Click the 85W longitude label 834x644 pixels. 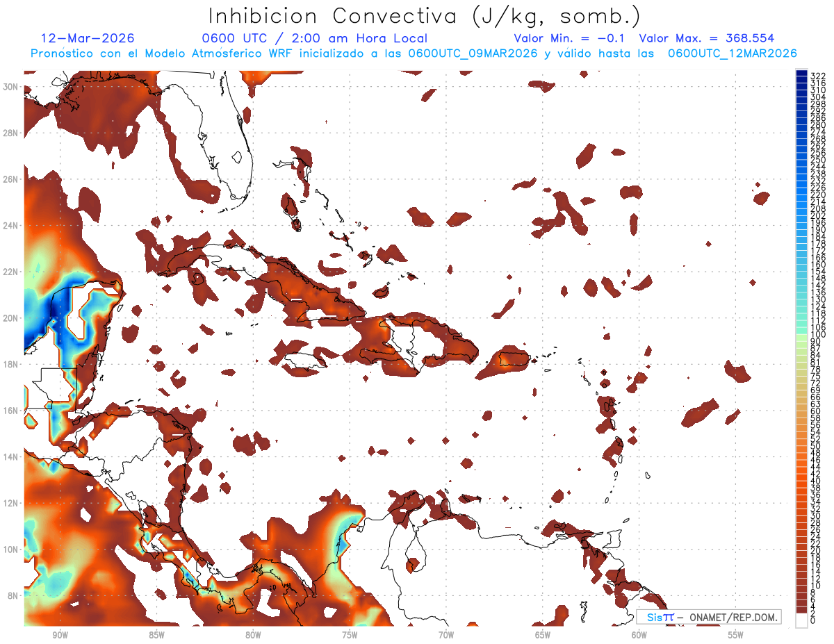tap(156, 635)
